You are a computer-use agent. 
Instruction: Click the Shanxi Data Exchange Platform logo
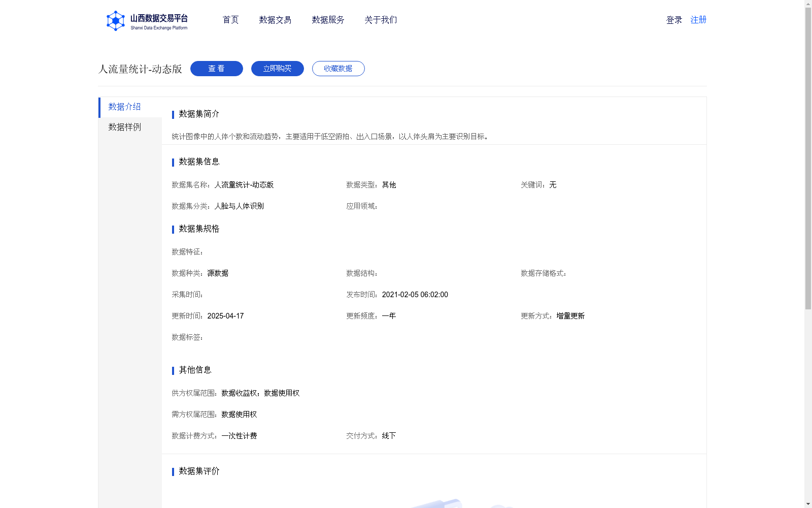tap(147, 21)
